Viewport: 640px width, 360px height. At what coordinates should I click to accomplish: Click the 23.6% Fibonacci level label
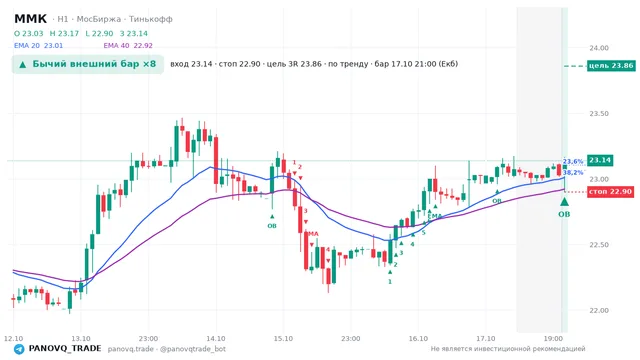[573, 162]
